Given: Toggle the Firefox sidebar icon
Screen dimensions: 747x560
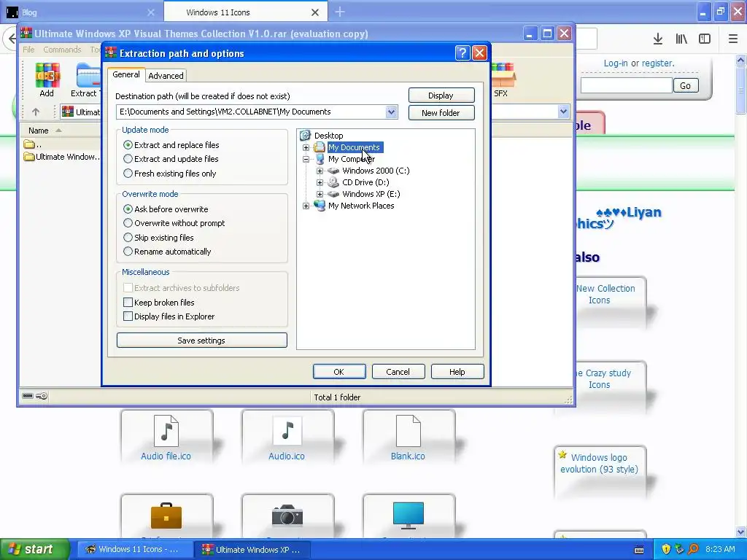Looking at the screenshot, I should pos(705,39).
